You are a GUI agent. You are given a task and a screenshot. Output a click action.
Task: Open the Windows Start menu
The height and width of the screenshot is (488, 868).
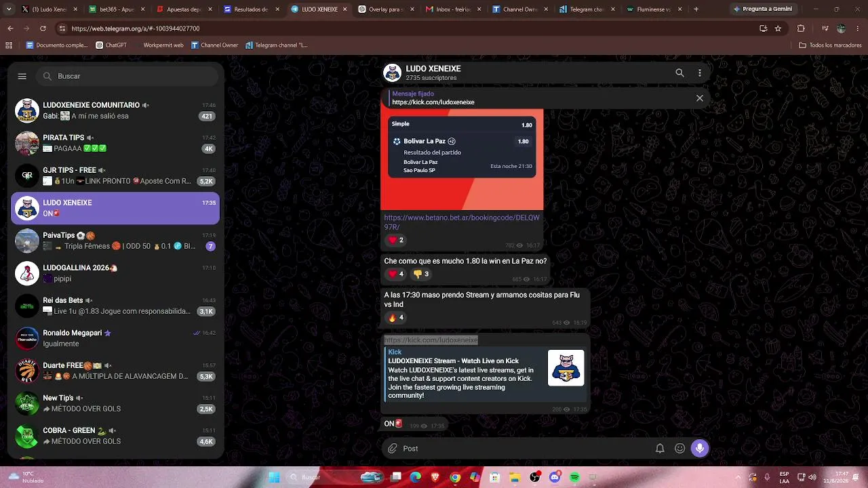point(274,477)
